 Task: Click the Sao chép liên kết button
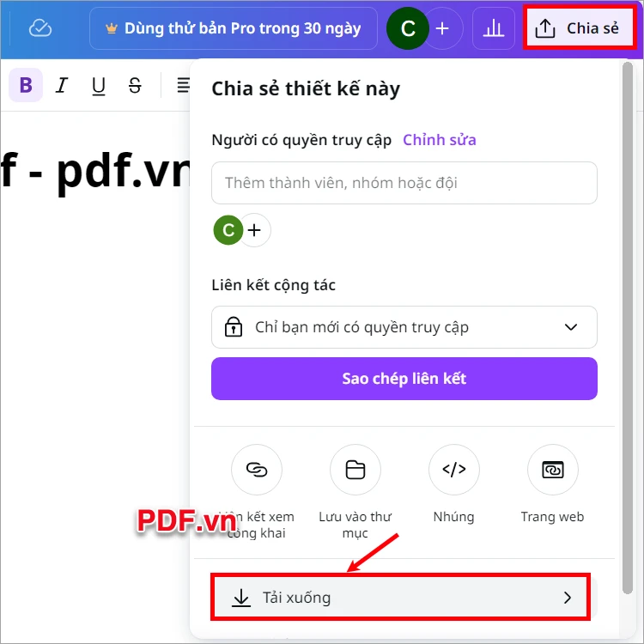[404, 379]
